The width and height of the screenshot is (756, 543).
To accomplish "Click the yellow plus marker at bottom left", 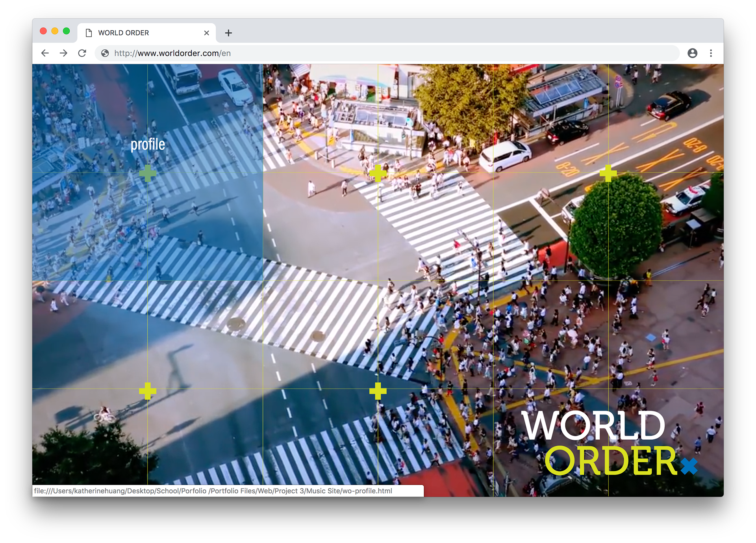I will (148, 391).
